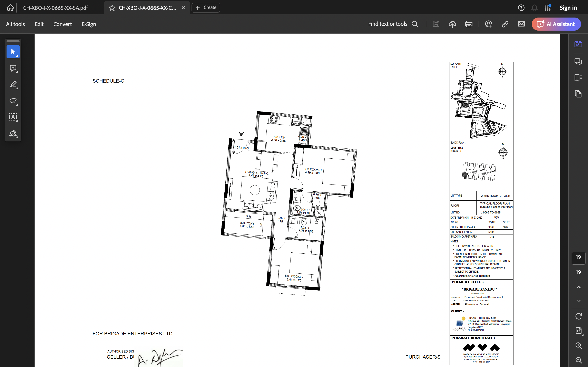Switch to CH-XBO-J-X-0665-XX-SA.pdf tab

click(x=55, y=8)
